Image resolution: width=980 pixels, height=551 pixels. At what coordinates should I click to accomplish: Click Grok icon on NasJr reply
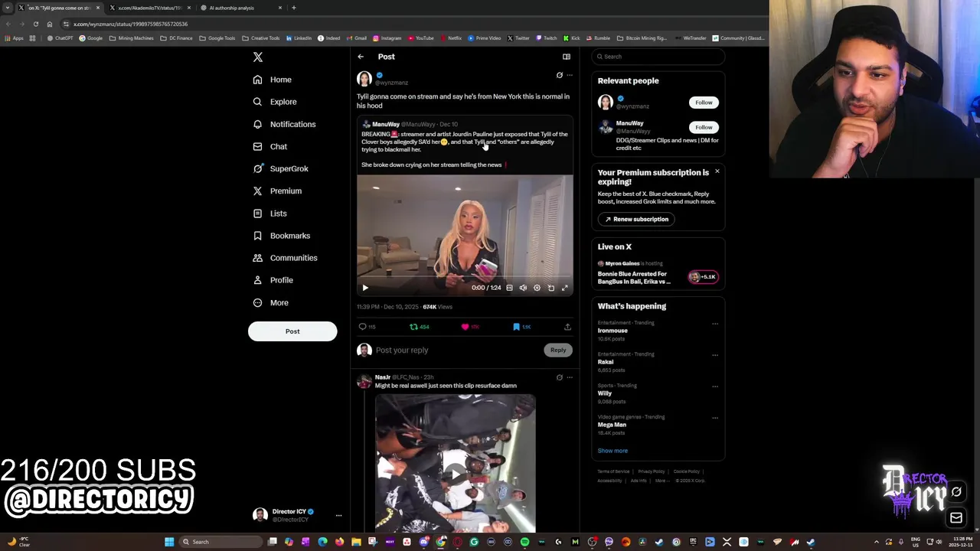coord(560,377)
